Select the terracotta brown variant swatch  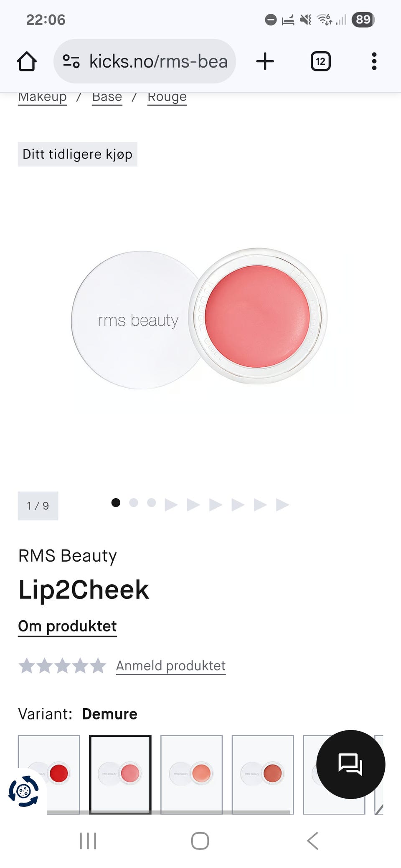coord(263,774)
